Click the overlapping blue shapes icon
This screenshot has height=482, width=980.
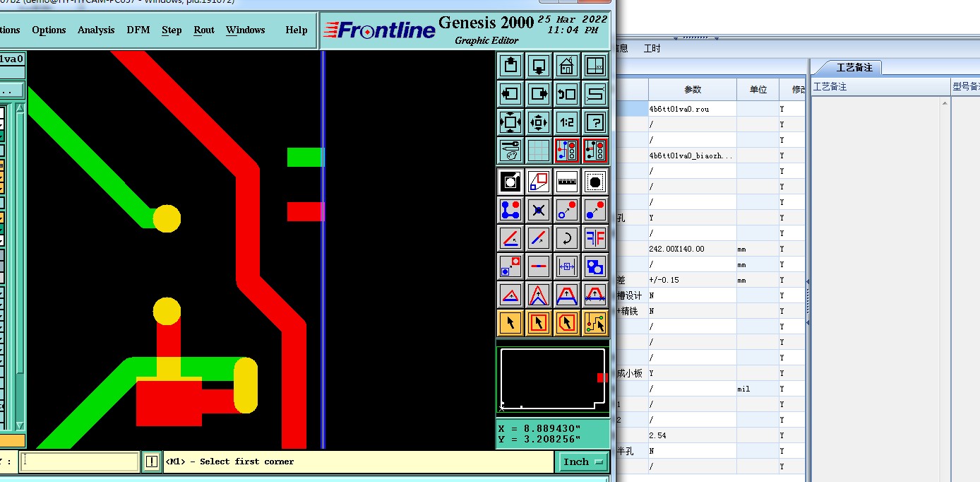pos(595,266)
